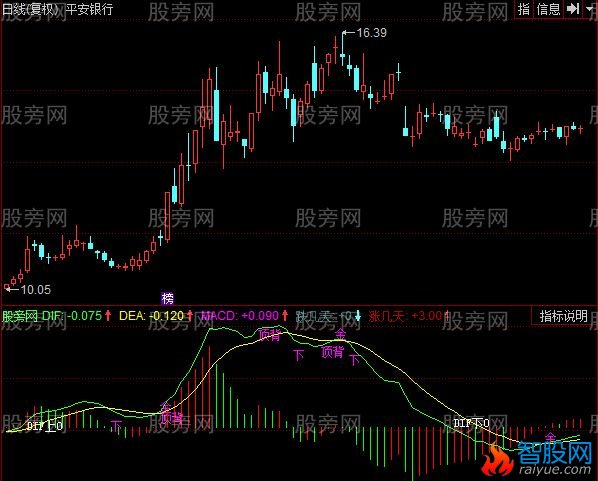Open the 指 indicator button
The height and width of the screenshot is (481, 598).
click(x=523, y=9)
